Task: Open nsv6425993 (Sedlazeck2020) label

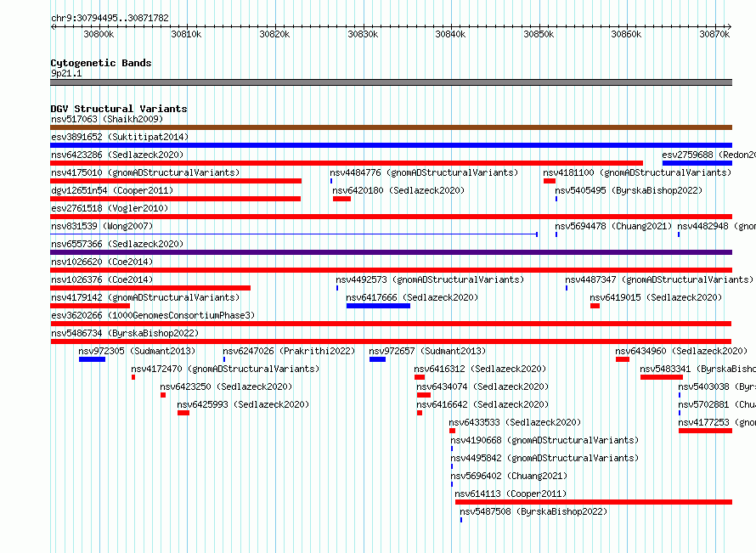Action: 243,404
